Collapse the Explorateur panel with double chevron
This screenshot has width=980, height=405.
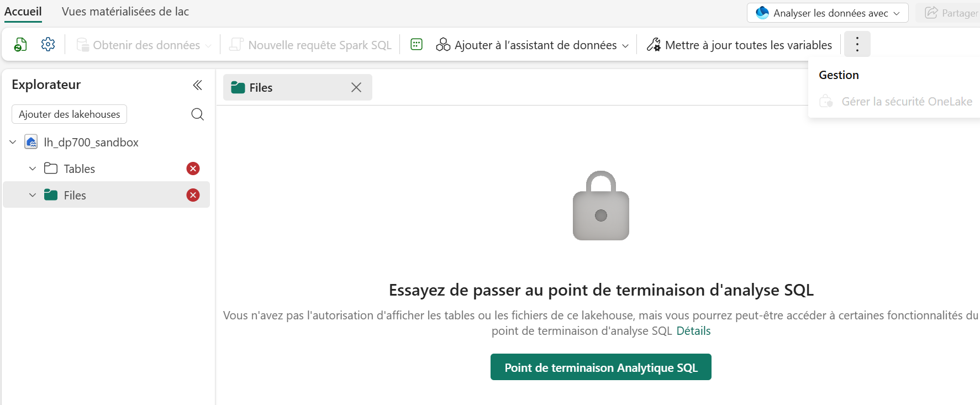[197, 85]
